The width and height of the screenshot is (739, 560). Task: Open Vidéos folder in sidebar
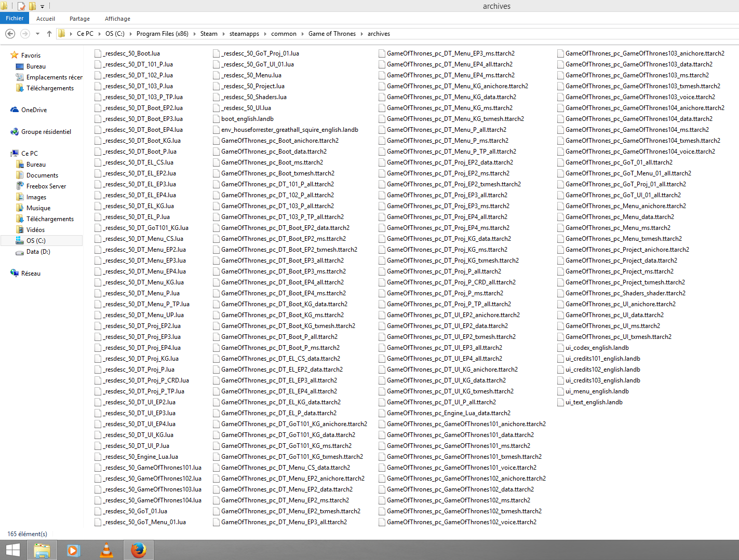tap(35, 230)
